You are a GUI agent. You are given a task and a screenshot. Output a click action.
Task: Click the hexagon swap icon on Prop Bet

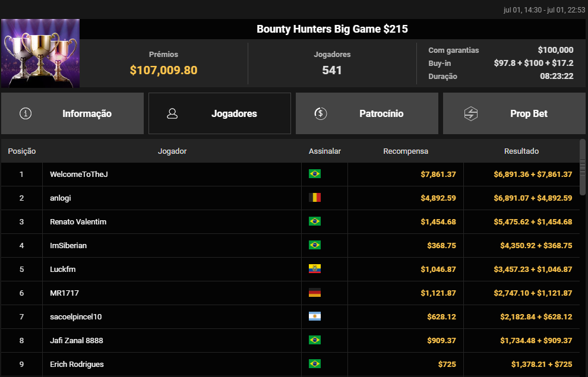pyautogui.click(x=470, y=113)
